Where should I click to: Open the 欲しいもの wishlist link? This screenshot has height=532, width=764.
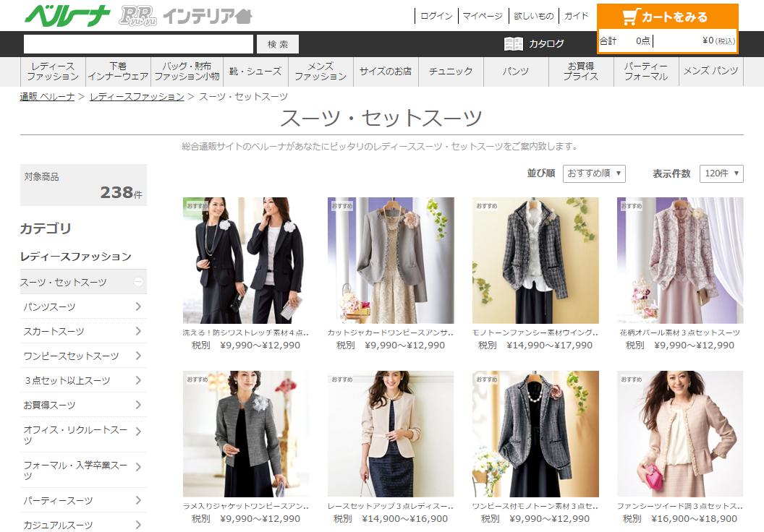533,16
